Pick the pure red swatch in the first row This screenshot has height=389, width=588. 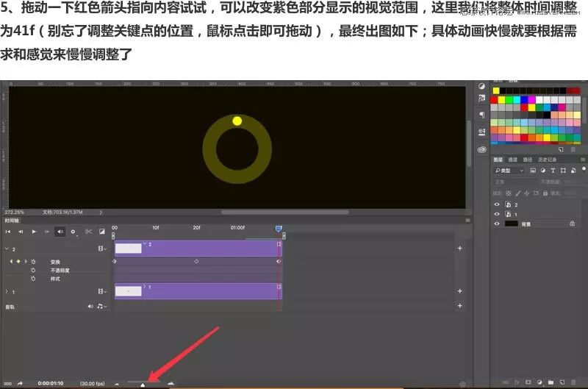click(494, 99)
